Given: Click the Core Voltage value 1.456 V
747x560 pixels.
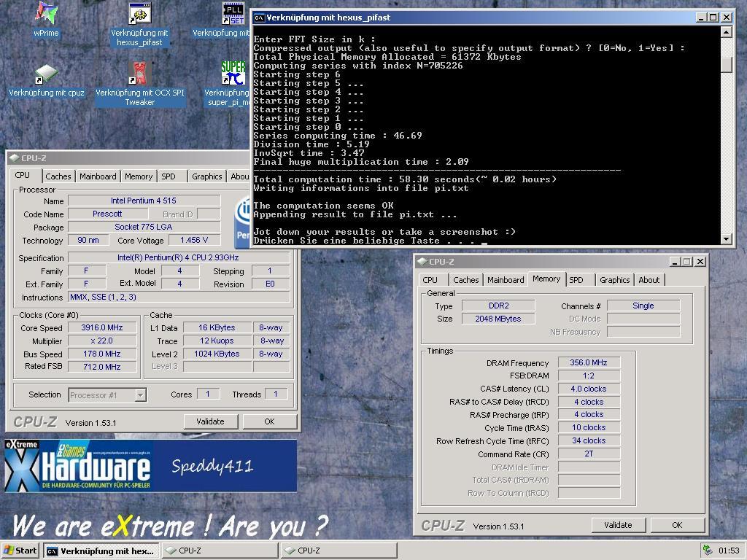Looking at the screenshot, I should coord(194,240).
